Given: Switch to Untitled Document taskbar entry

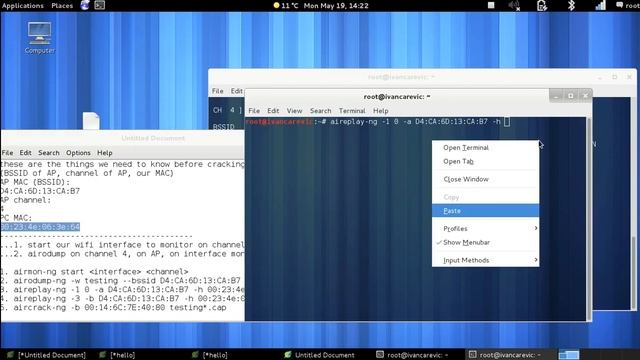Looking at the screenshot, I should (x=320, y=355).
